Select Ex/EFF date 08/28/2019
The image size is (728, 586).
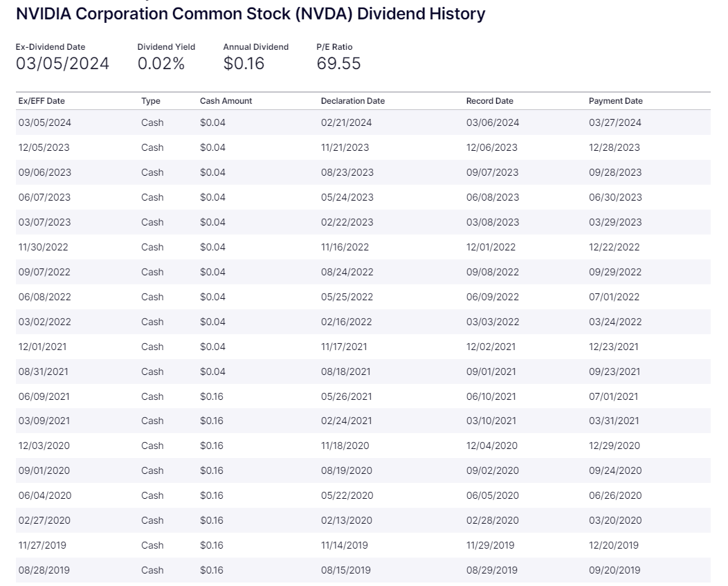(x=44, y=570)
